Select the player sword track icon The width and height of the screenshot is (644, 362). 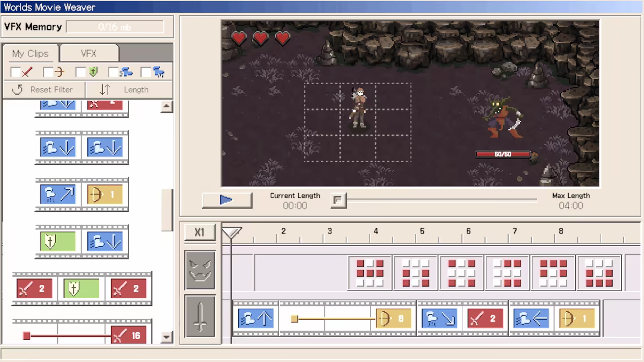pos(200,316)
